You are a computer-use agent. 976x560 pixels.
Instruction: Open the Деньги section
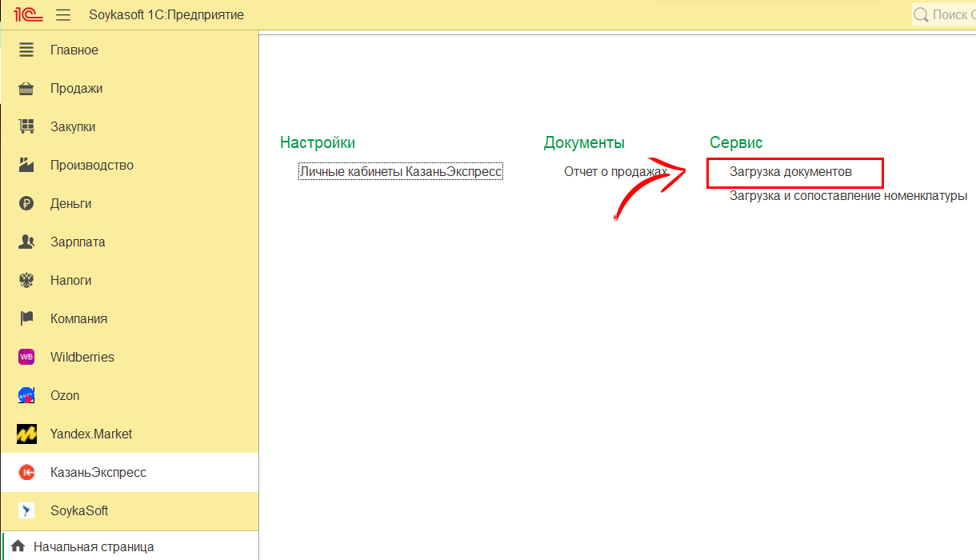[x=130, y=203]
